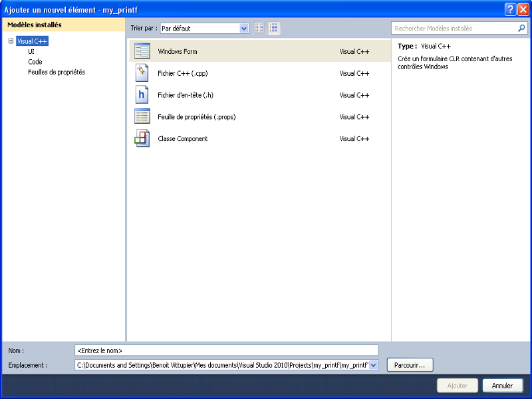The image size is (532, 399).
Task: Select the Classe Component icon
Action: [x=142, y=138]
